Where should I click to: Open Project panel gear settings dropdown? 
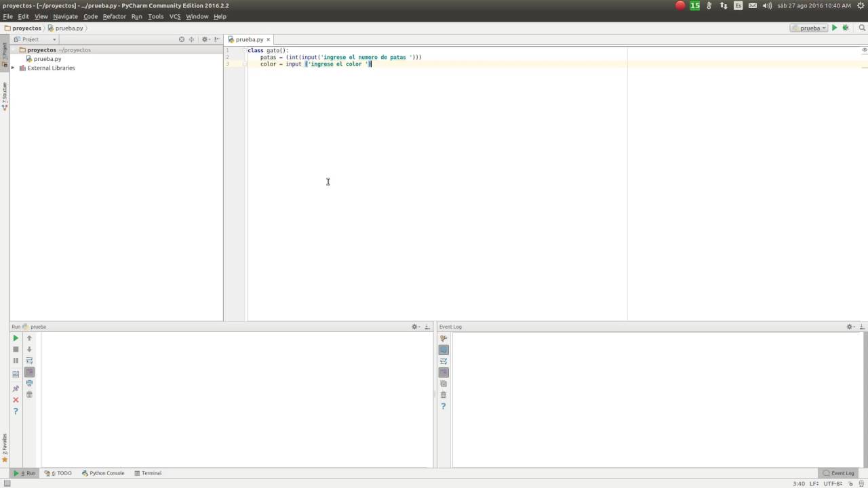tap(205, 39)
